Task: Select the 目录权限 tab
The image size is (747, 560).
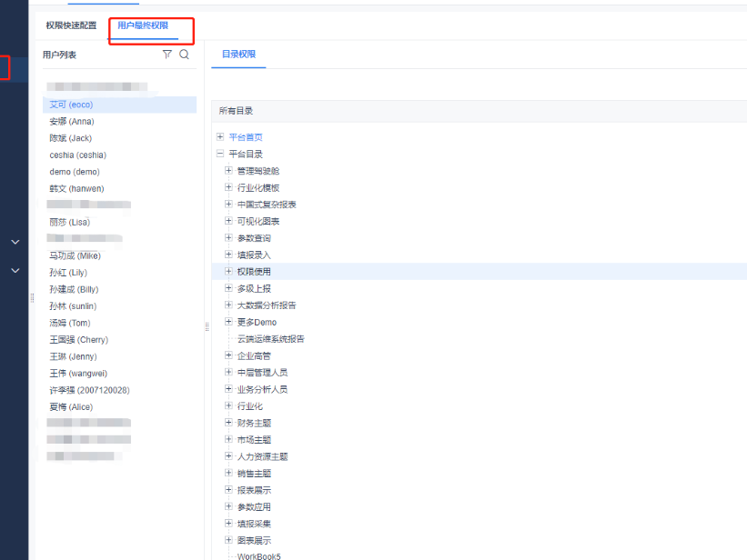Action: [238, 55]
